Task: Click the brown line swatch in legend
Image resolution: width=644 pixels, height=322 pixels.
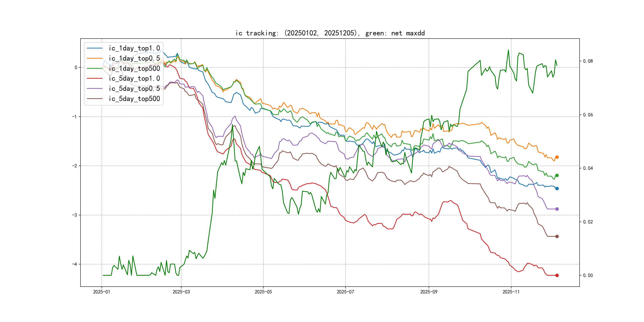Action: (x=95, y=99)
